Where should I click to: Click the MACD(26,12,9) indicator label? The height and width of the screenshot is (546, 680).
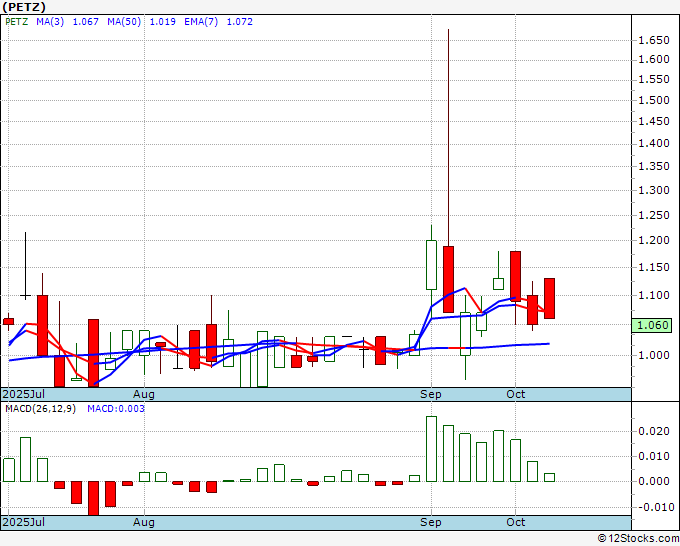tap(40, 409)
